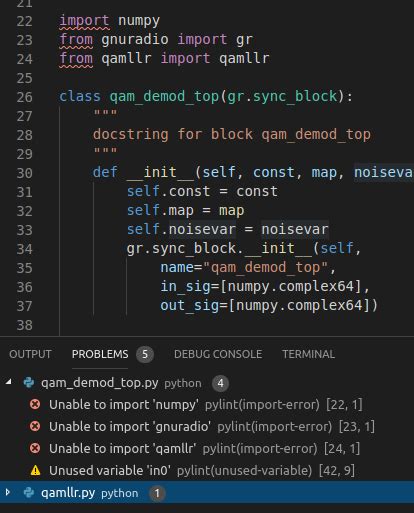Click in_sig on line 36
414x513 pixels.
tap(185, 287)
